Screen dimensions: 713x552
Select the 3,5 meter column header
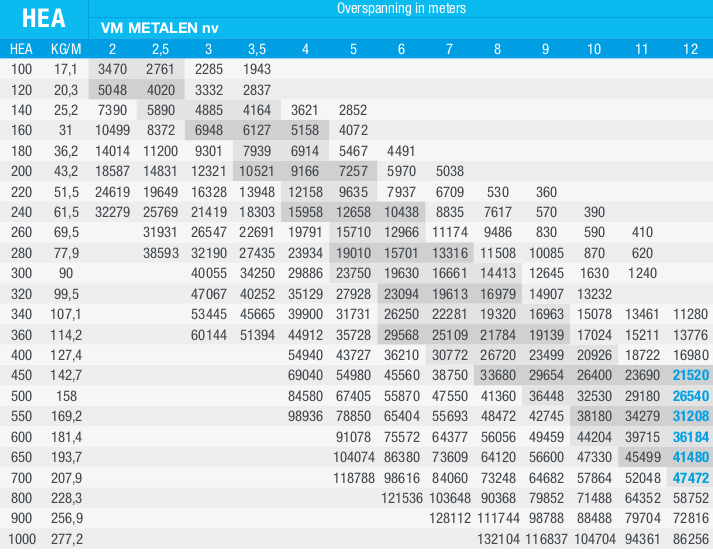pyautogui.click(x=257, y=49)
